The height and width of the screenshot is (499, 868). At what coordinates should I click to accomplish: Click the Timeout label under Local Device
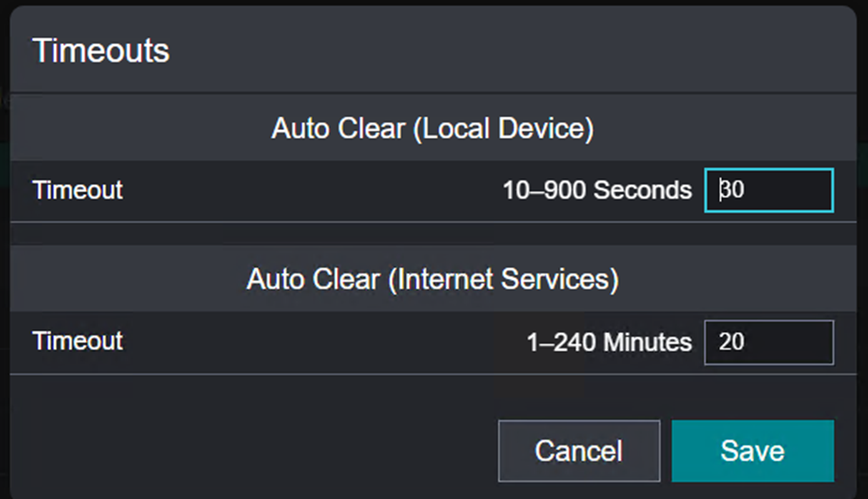coord(78,190)
